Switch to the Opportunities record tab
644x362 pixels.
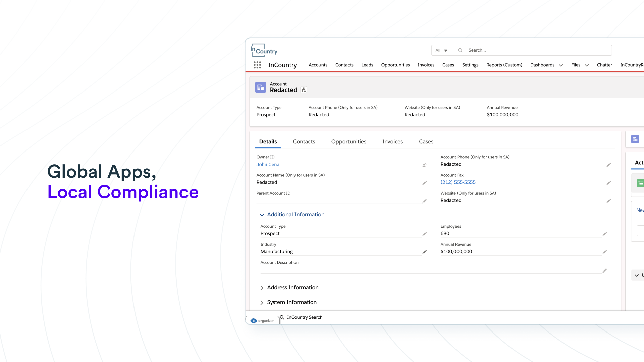(348, 142)
